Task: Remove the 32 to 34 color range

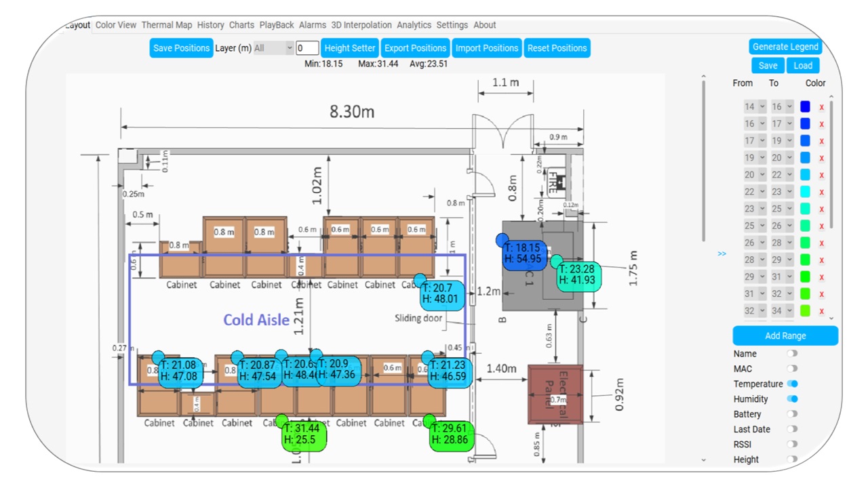Action: [822, 311]
